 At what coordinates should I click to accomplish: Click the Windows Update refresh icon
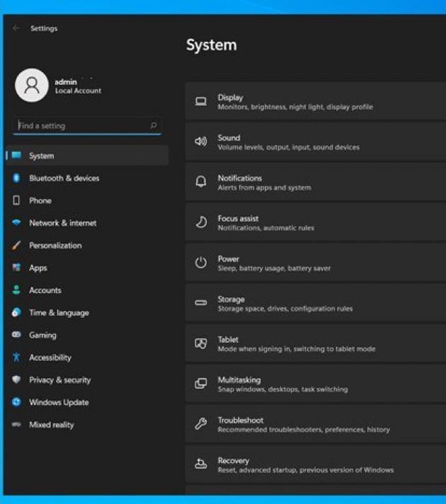[x=16, y=402]
